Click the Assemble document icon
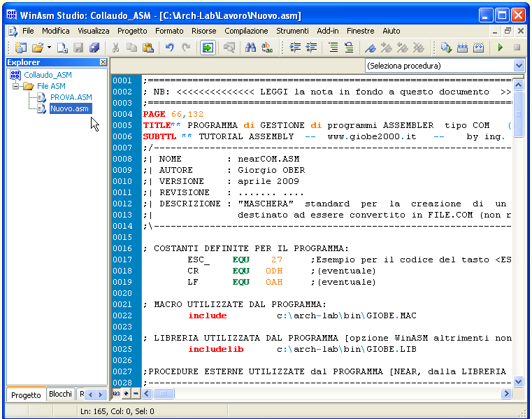This screenshot has width=532, height=419. pos(446,48)
